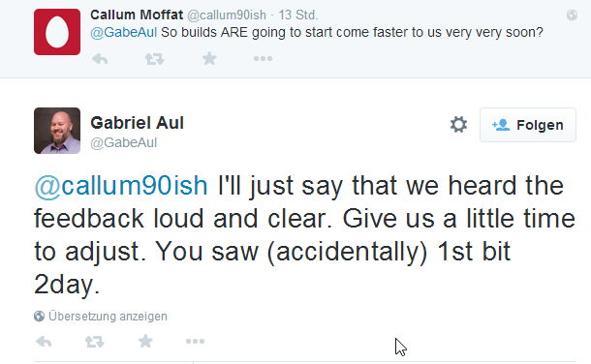Click the Gabriel Aul name link
Screen dimensions: 591x364
click(x=138, y=123)
